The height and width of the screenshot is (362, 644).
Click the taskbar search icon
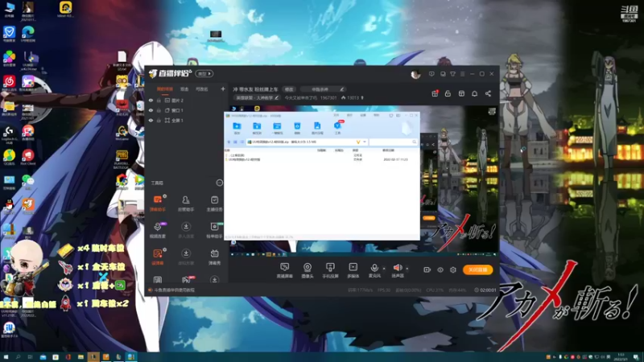(x=18, y=357)
